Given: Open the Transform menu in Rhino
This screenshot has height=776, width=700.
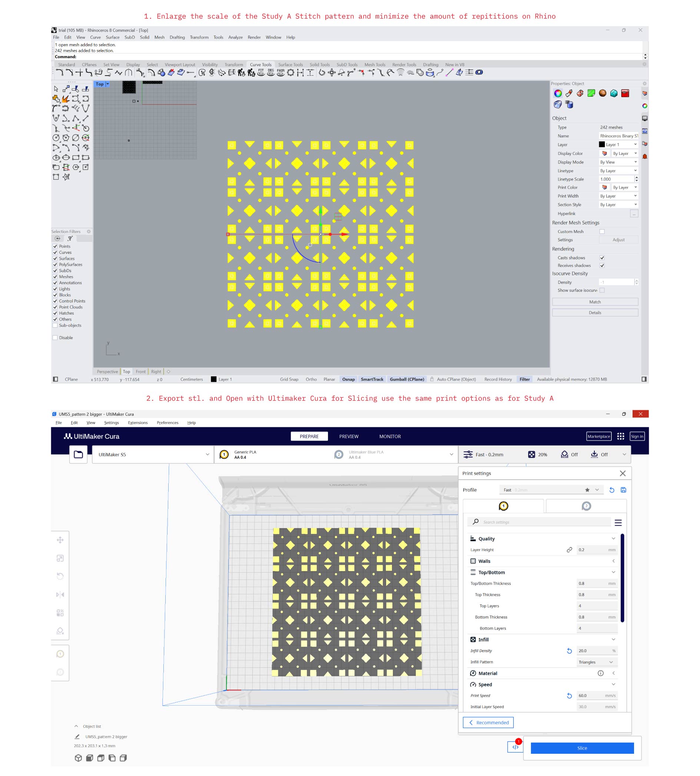Looking at the screenshot, I should [199, 37].
